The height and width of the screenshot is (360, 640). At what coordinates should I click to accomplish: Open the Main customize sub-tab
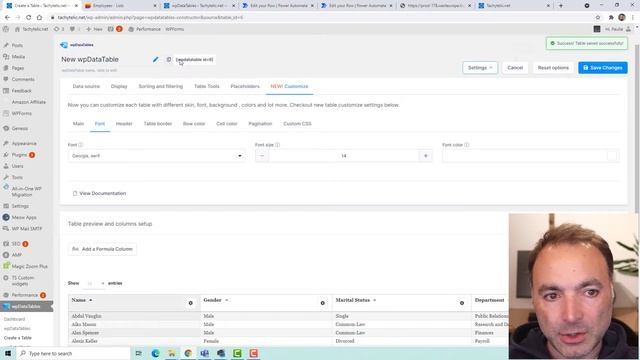[x=78, y=124]
